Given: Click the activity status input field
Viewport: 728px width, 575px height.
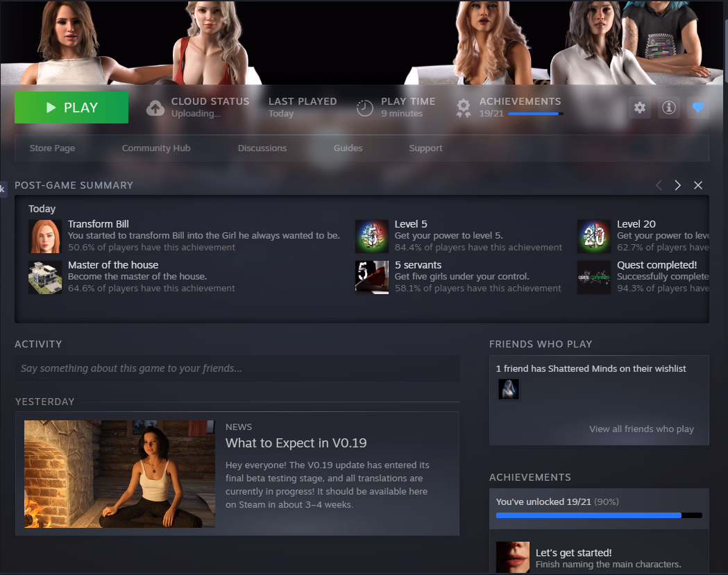Looking at the screenshot, I should click(x=237, y=368).
